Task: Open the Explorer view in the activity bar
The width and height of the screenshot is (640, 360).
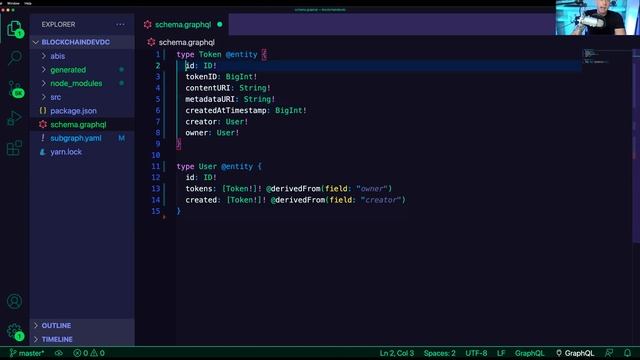Action: [x=14, y=29]
